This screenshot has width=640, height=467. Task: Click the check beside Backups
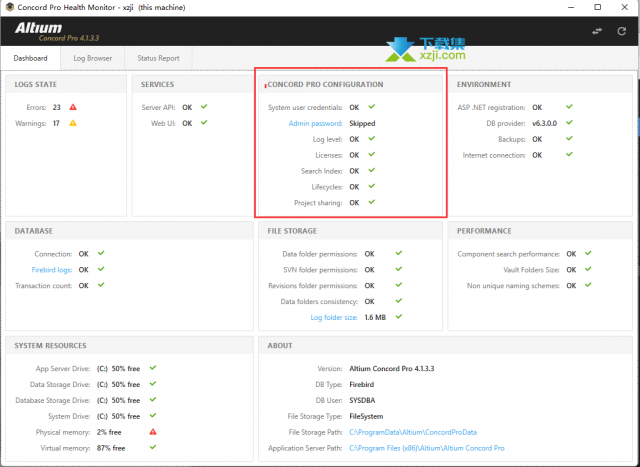[x=569, y=138]
